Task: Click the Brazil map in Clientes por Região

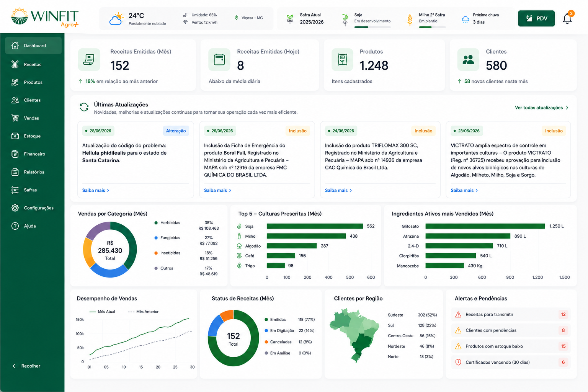Action: click(354, 336)
